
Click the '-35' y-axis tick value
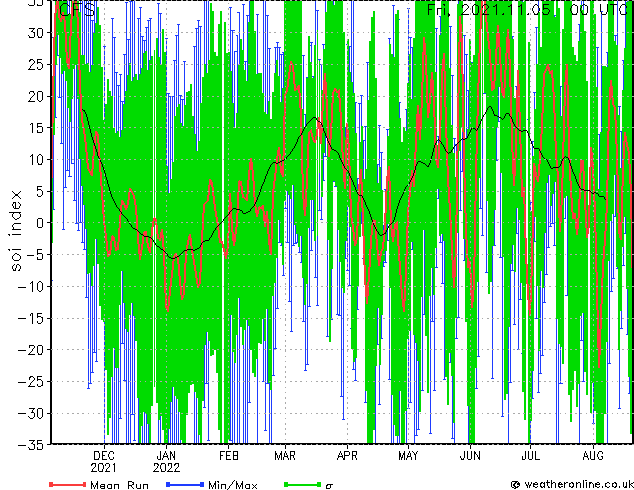(31, 445)
